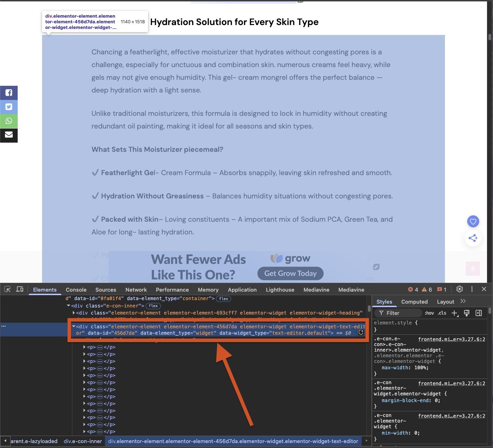493x448 pixels.
Task: Toggle the .cls element classes panel
Action: tap(442, 313)
